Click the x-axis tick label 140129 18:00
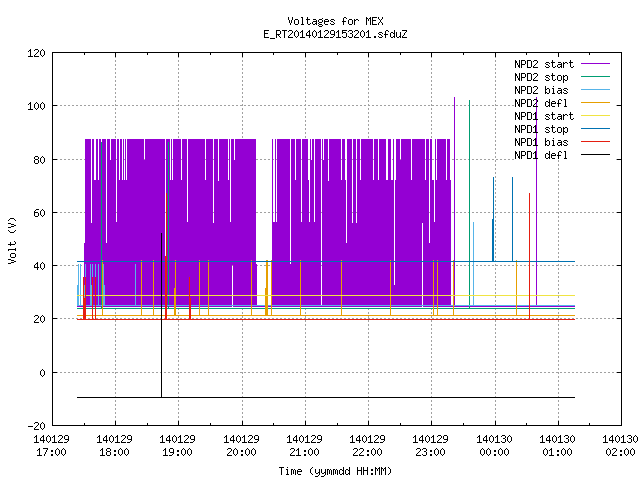The image size is (640, 480). (115, 446)
